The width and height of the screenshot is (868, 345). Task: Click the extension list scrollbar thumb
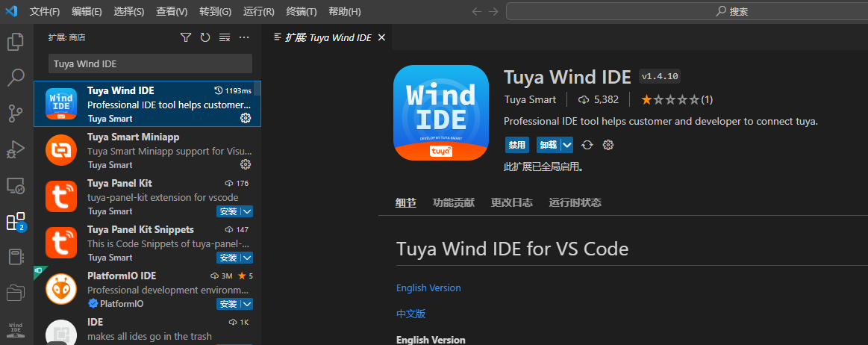(257, 89)
